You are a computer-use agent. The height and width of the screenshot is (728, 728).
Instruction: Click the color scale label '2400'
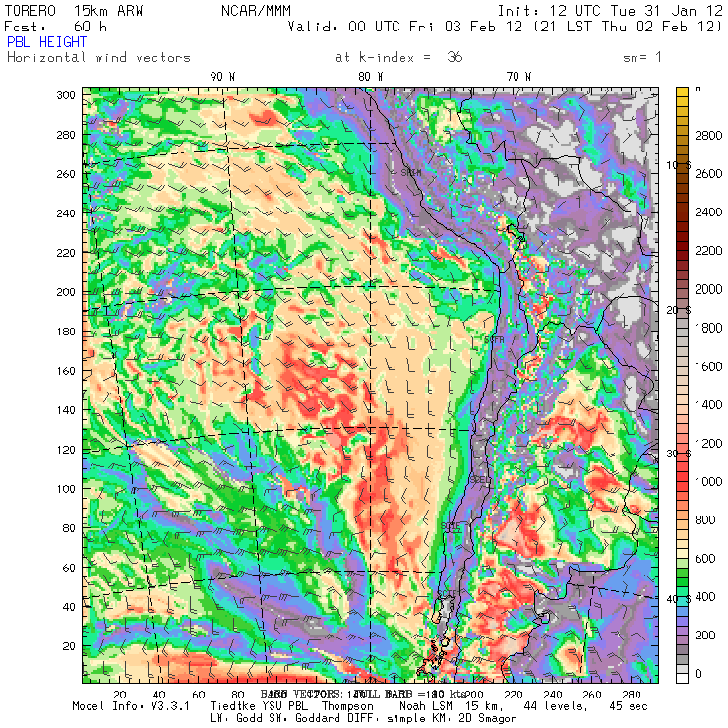click(x=708, y=212)
